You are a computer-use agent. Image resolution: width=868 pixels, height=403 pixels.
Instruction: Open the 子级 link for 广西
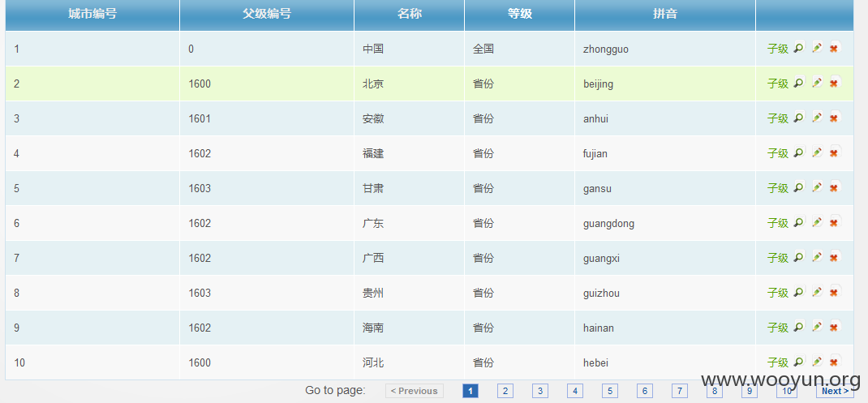(x=777, y=259)
